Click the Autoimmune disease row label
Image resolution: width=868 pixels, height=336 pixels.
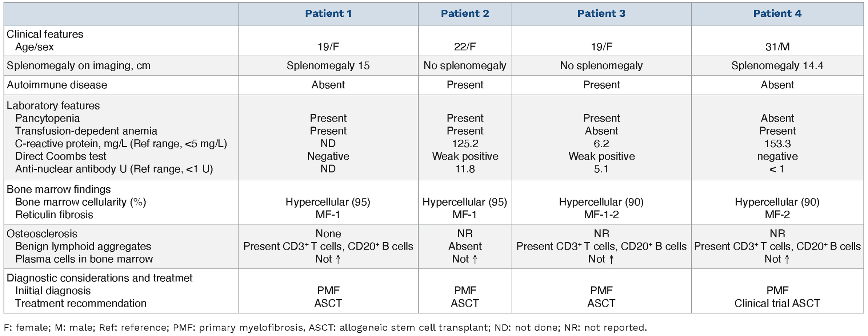(x=57, y=85)
